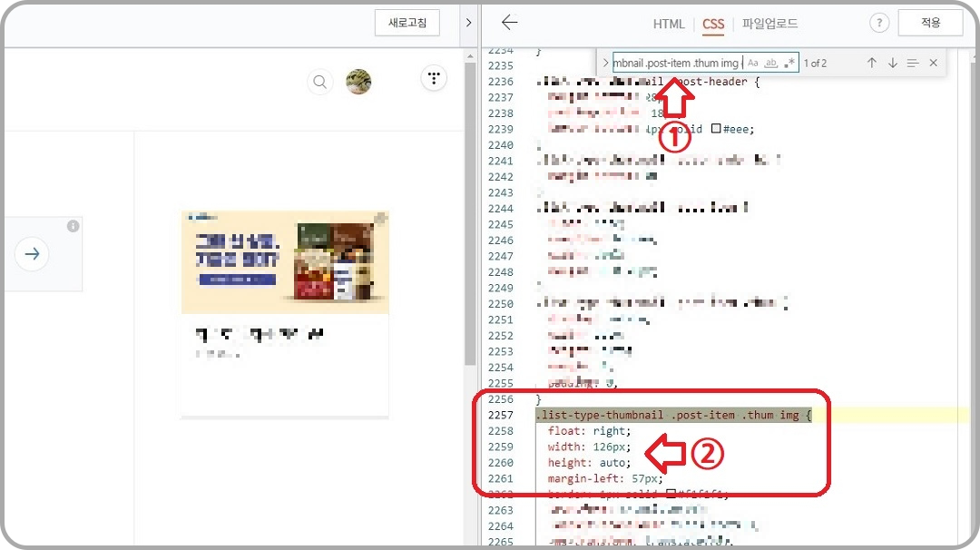Click the profile avatar in the blog preview
The height and width of the screenshot is (550, 980).
point(358,81)
